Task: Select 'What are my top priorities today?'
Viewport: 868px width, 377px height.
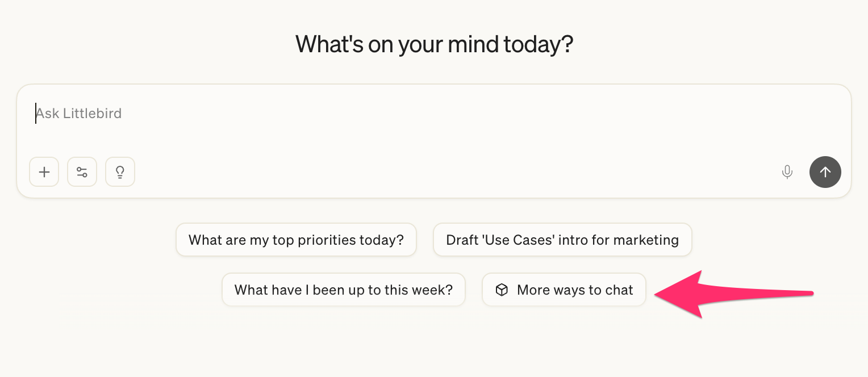Action: (296, 240)
